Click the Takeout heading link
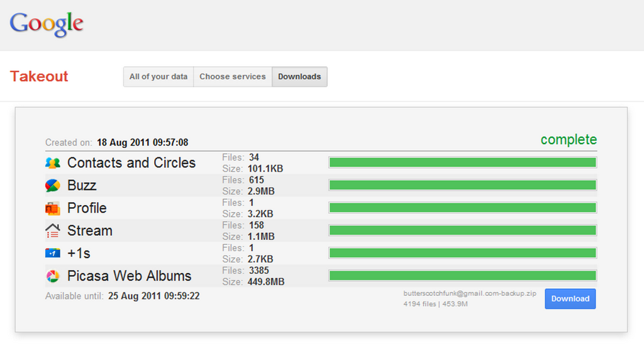 point(39,77)
